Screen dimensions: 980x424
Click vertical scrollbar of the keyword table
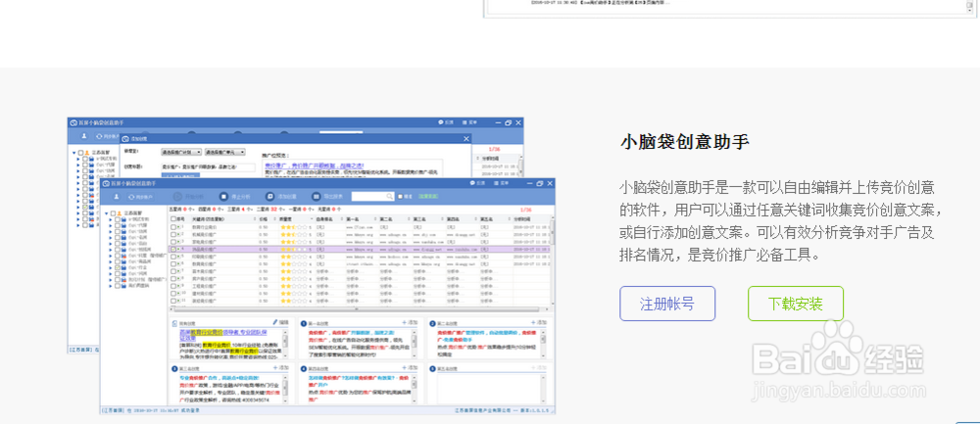coord(552,260)
